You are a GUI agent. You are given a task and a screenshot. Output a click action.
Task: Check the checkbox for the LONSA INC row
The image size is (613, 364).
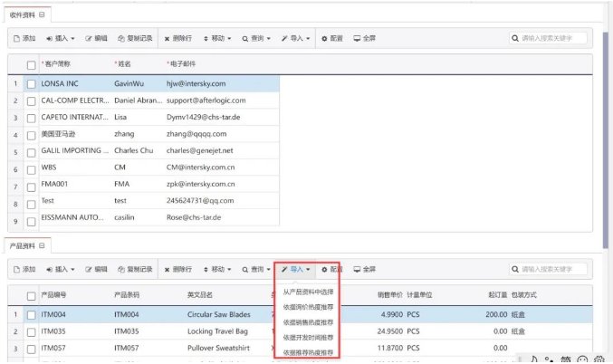(x=32, y=83)
